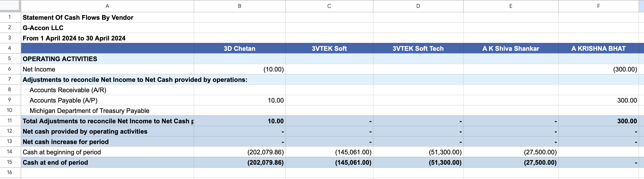The width and height of the screenshot is (644, 179).
Task: Select A KRISHNA BHAT Net Income (300.00)
Action: point(598,69)
